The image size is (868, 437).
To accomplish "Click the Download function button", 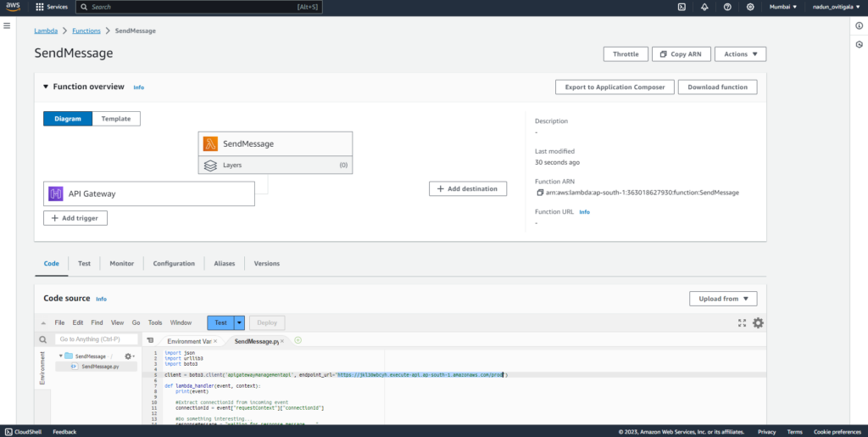I will tap(717, 87).
